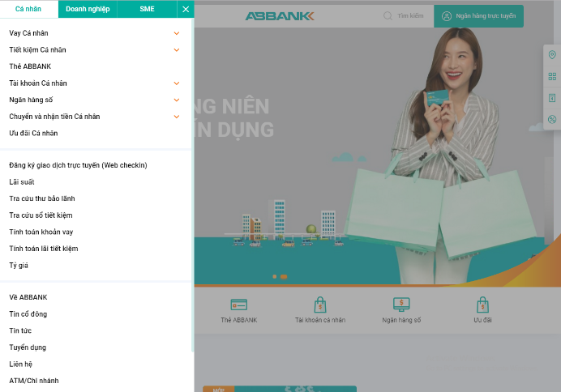
Task: Click the location pin icon on right sidebar
Action: 552,55
